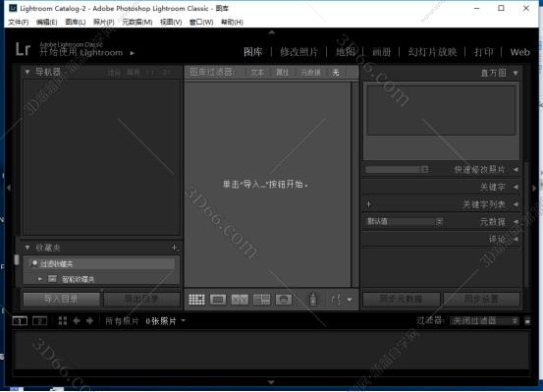543x392 pixels.
Task: Switch to the 地图 module
Action: click(x=346, y=52)
